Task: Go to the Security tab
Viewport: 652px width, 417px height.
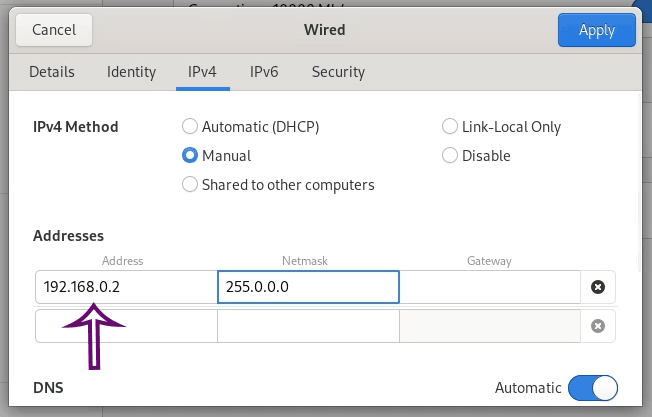Action: pos(338,72)
